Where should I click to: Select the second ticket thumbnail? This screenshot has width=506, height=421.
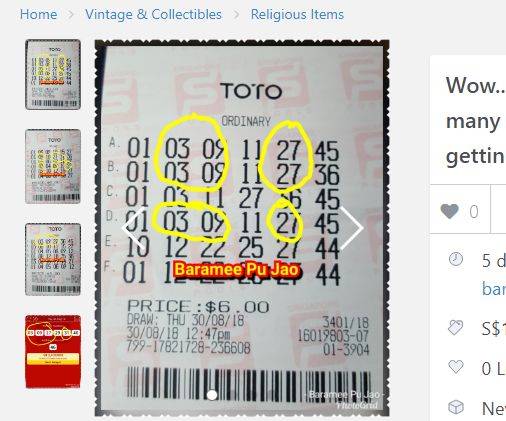(x=53, y=166)
